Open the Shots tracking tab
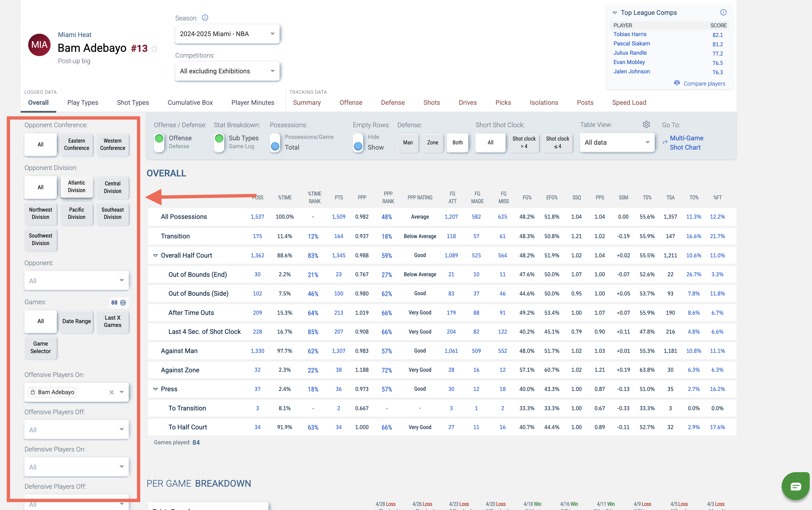The width and height of the screenshot is (812, 510). pyautogui.click(x=431, y=102)
